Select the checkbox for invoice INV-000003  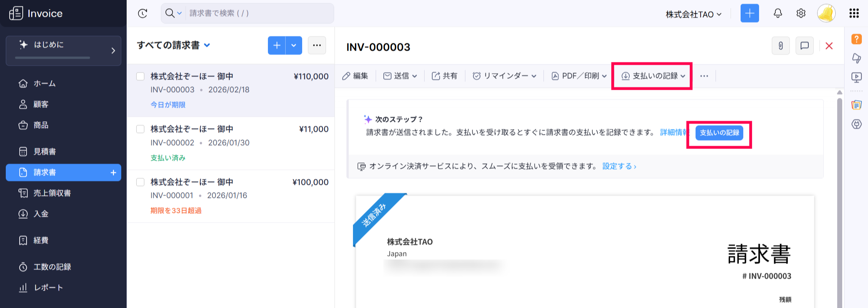140,77
